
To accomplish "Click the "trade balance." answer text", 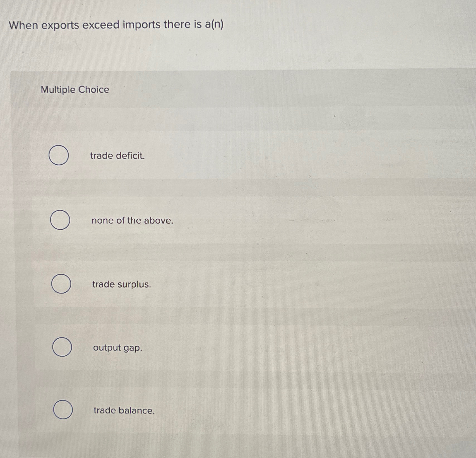I will point(124,410).
